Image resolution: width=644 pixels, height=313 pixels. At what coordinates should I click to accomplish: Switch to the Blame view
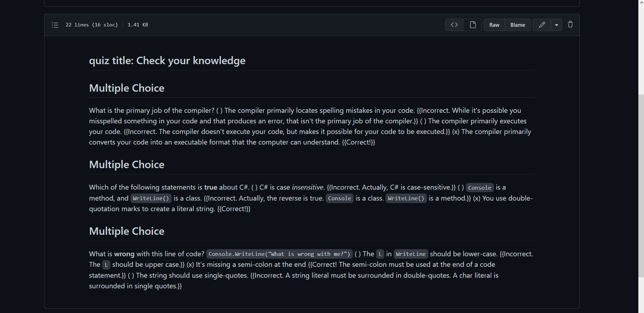(517, 25)
